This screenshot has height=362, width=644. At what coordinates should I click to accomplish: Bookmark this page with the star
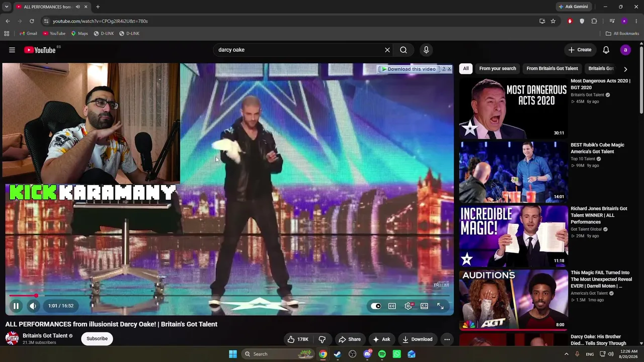pos(553,21)
